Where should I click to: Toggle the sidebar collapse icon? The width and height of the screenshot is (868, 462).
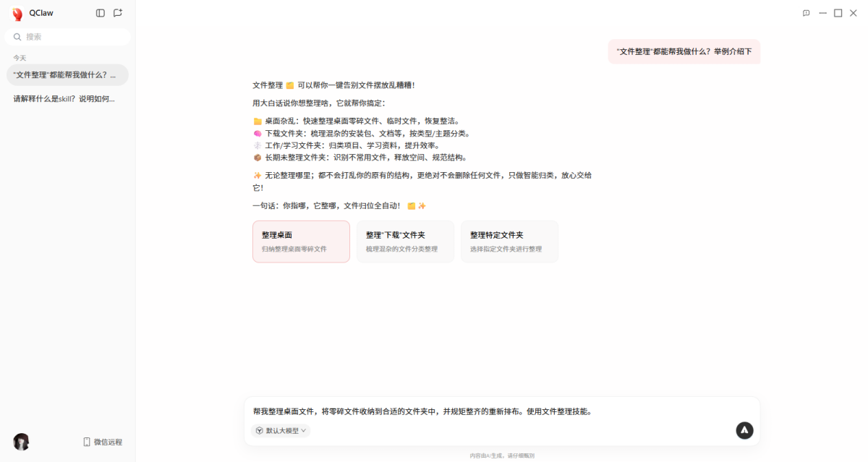click(x=101, y=13)
